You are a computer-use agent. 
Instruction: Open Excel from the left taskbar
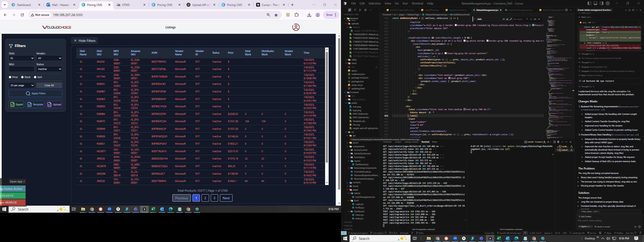pyautogui.click(x=153, y=209)
